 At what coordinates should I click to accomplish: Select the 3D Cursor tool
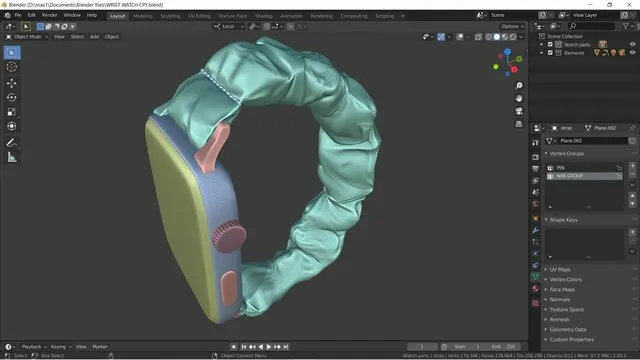tap(12, 67)
